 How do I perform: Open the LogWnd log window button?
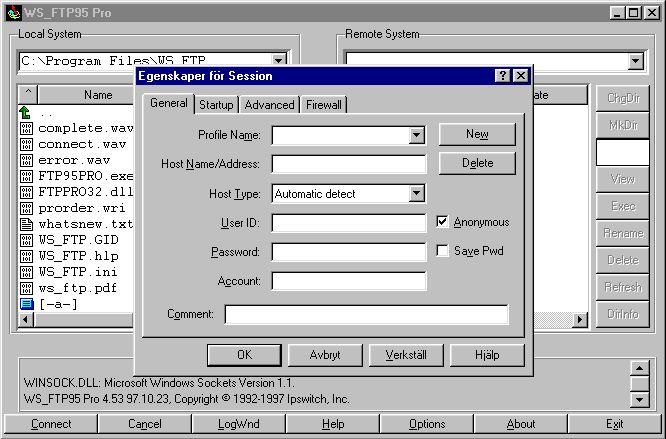(239, 424)
